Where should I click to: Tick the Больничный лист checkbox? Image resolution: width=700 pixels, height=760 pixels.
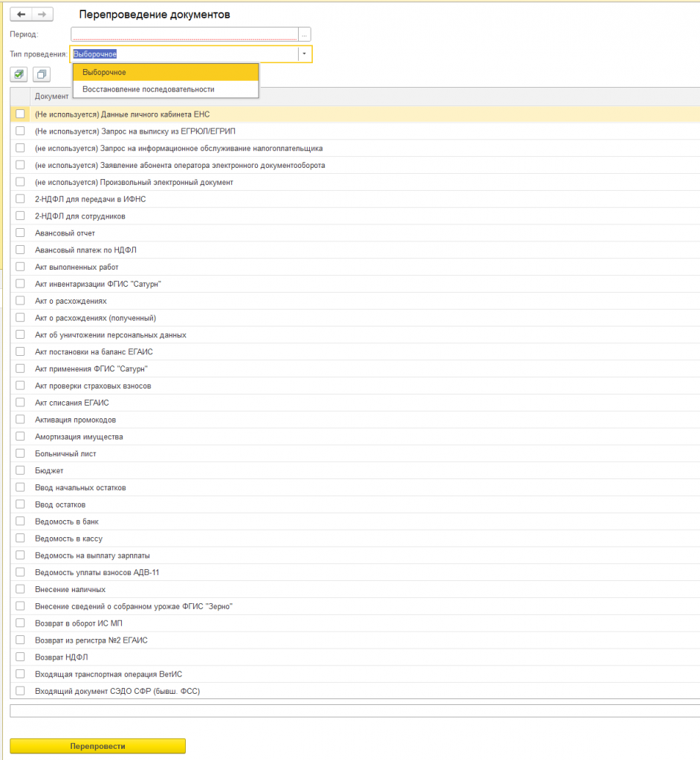20,453
